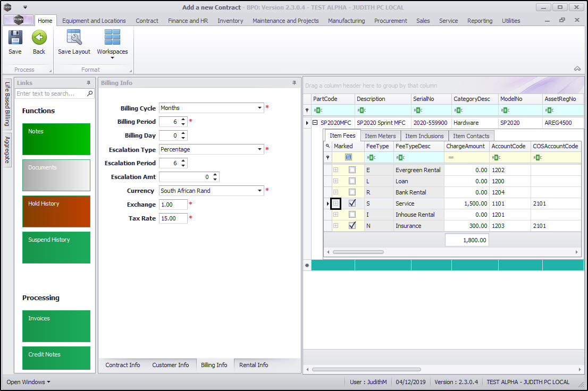Screen dimensions: 588x391
Task: Open the Hold History tile
Action: 56,211
